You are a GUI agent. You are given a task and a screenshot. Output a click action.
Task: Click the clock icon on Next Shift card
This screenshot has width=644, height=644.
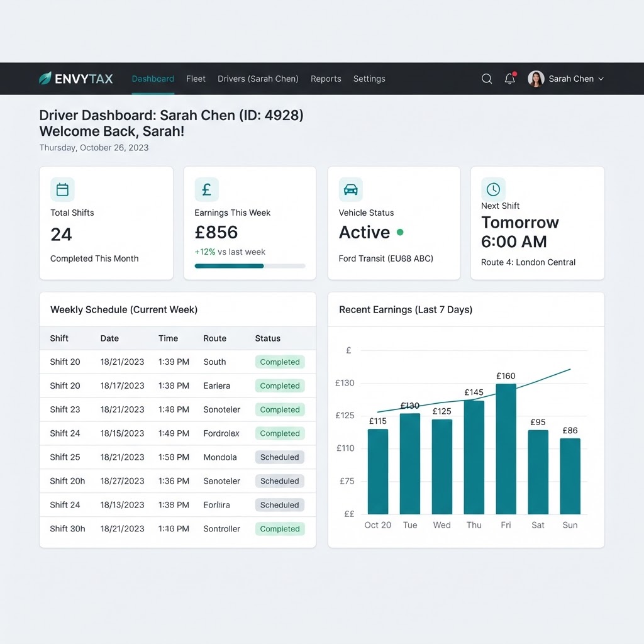(493, 189)
